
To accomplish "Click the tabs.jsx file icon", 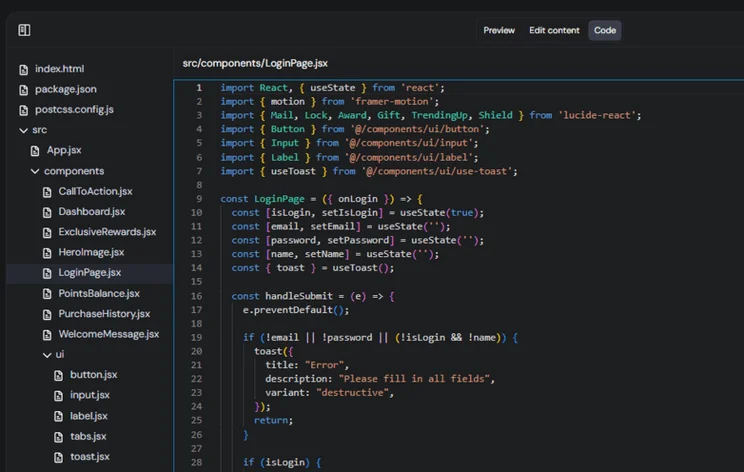I will [58, 437].
